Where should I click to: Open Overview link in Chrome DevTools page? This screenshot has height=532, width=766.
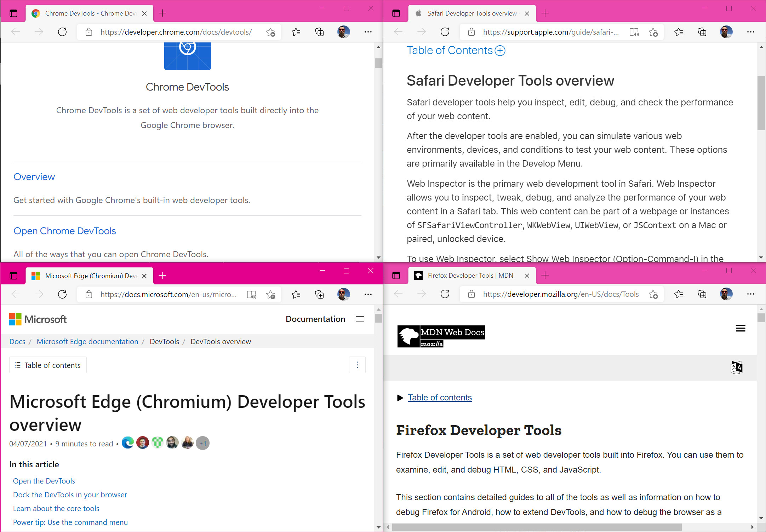[34, 176]
